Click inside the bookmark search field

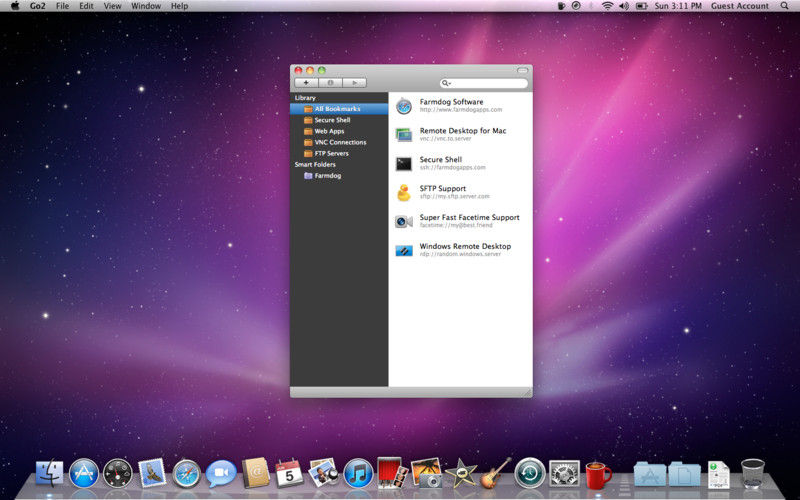[x=488, y=83]
